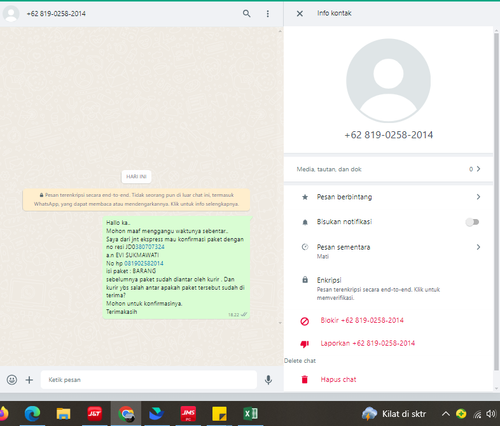Click the Kilat di sktr weather widget

pos(394,414)
